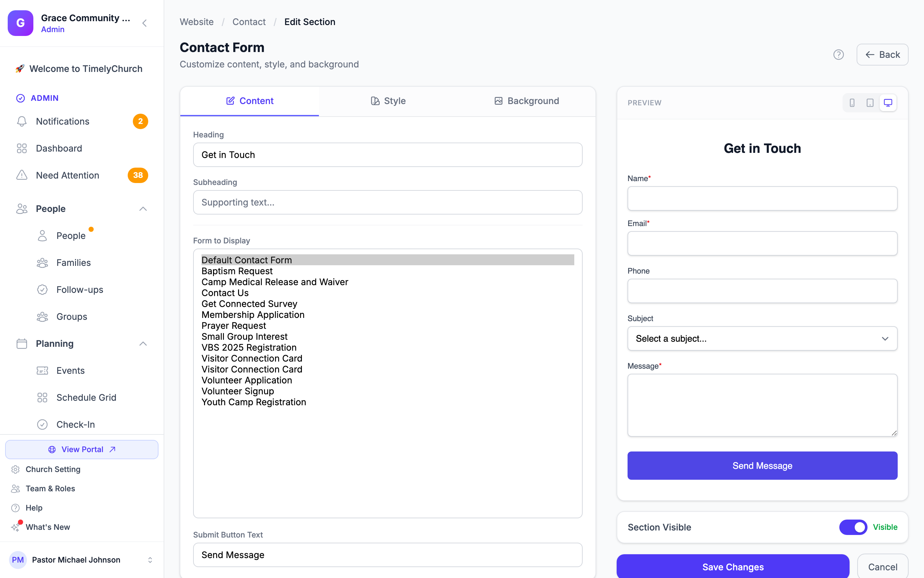Switch preview to desktop device icon
The image size is (924, 578).
(x=888, y=103)
